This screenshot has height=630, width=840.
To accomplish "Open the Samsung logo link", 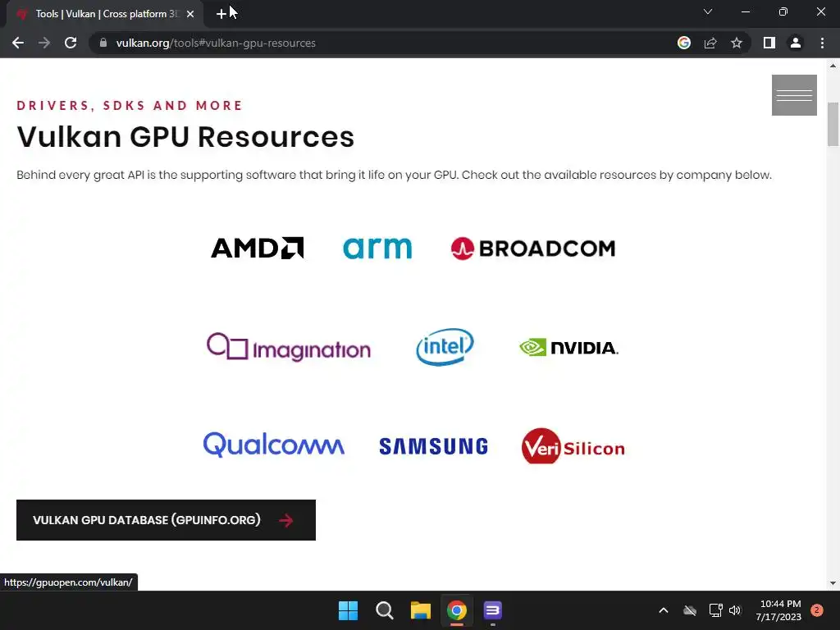I will [x=433, y=445].
